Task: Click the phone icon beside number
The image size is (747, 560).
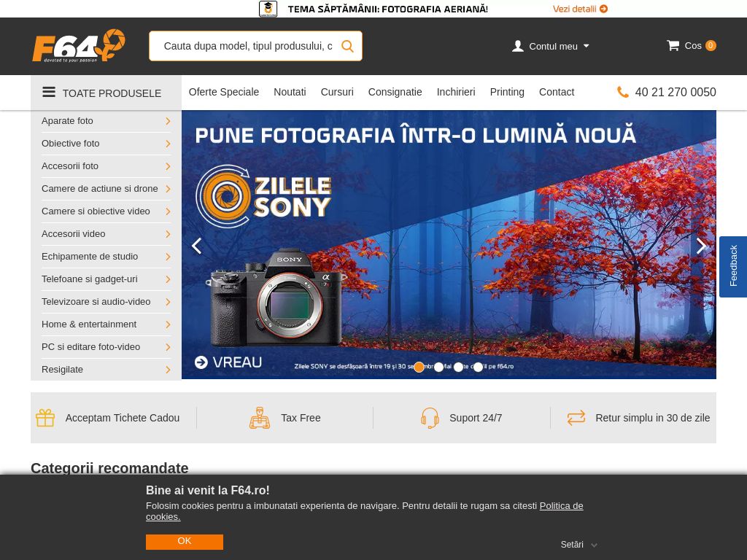Action: (623, 92)
